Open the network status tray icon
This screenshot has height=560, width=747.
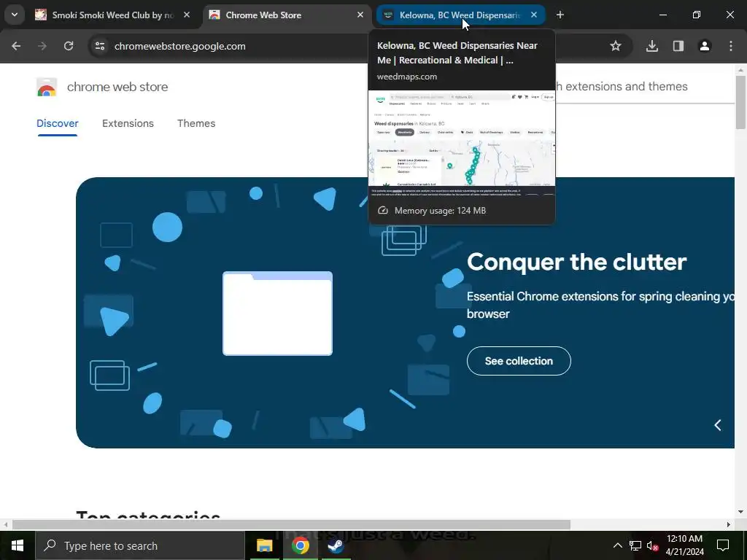tap(635, 545)
